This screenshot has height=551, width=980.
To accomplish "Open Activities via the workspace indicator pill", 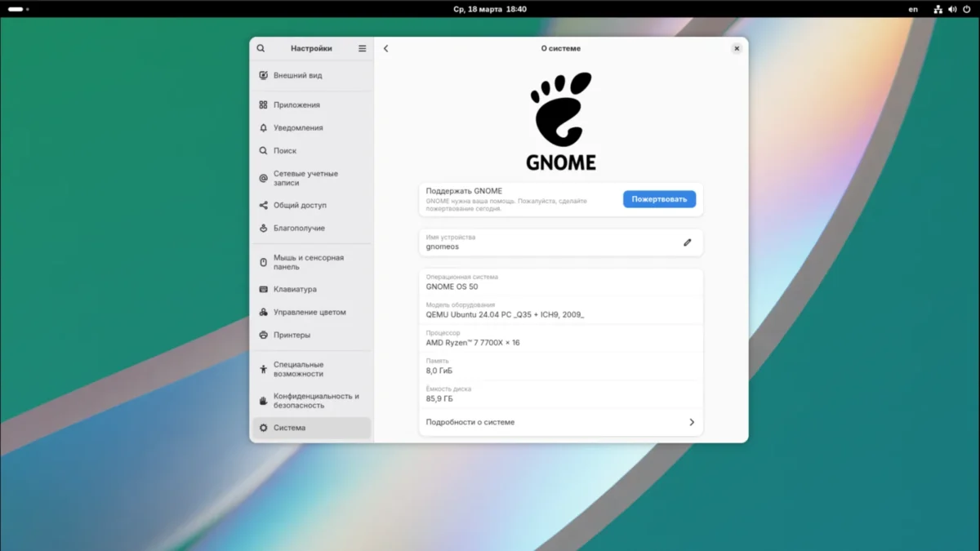I will [18, 9].
